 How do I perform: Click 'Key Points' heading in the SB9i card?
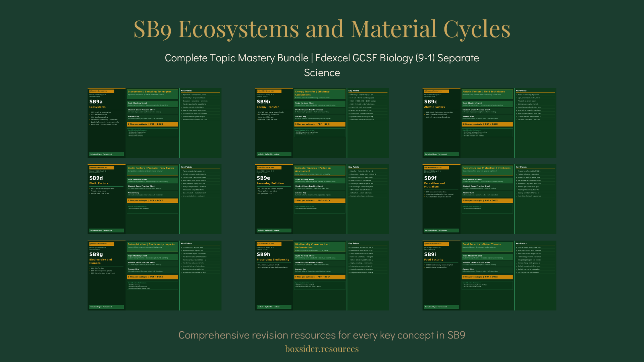521,244
